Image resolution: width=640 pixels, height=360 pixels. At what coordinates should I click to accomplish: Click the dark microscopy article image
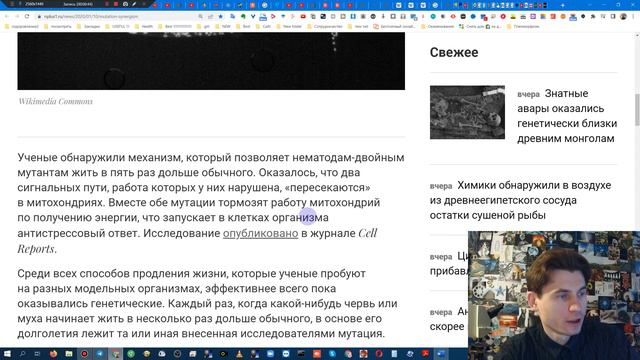point(211,61)
